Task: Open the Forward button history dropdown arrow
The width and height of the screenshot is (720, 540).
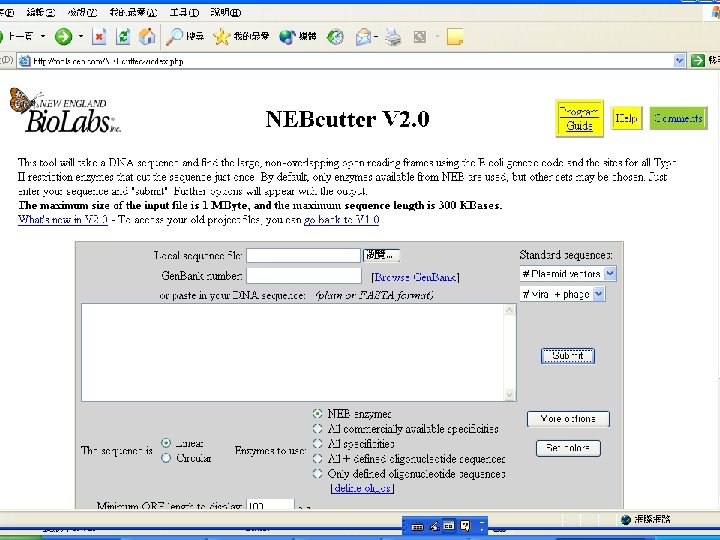Action: [81, 36]
